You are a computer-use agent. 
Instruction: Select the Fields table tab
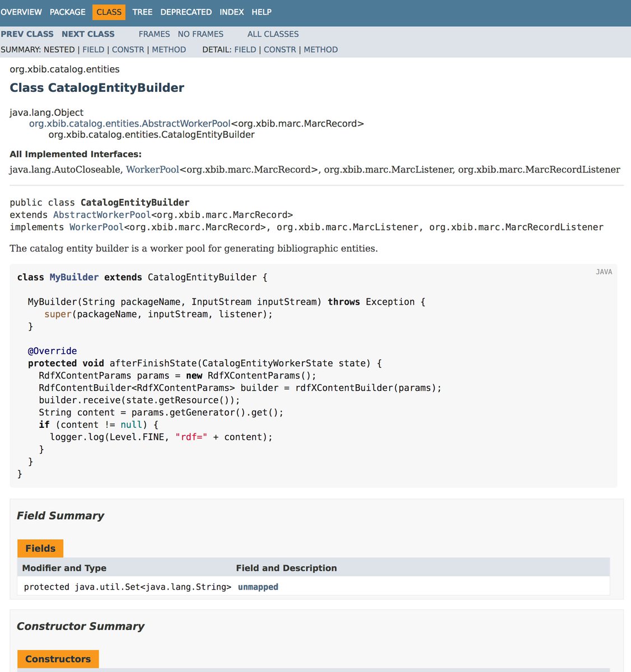pos(40,549)
